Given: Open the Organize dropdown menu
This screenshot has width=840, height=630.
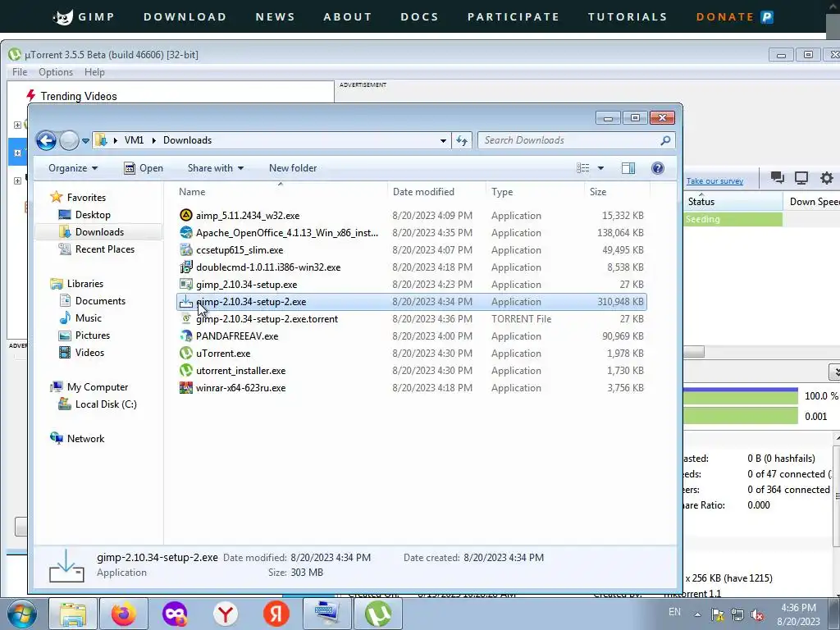Looking at the screenshot, I should [x=73, y=168].
